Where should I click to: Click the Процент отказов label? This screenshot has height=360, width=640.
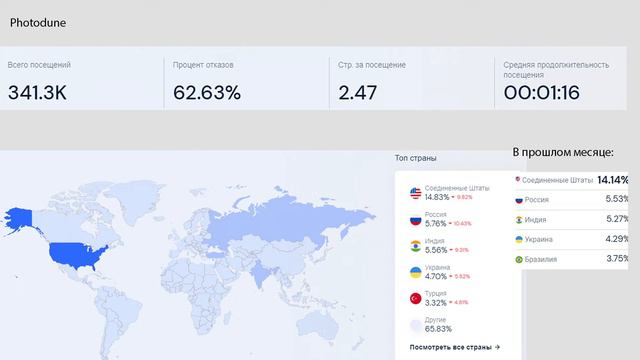click(x=203, y=65)
